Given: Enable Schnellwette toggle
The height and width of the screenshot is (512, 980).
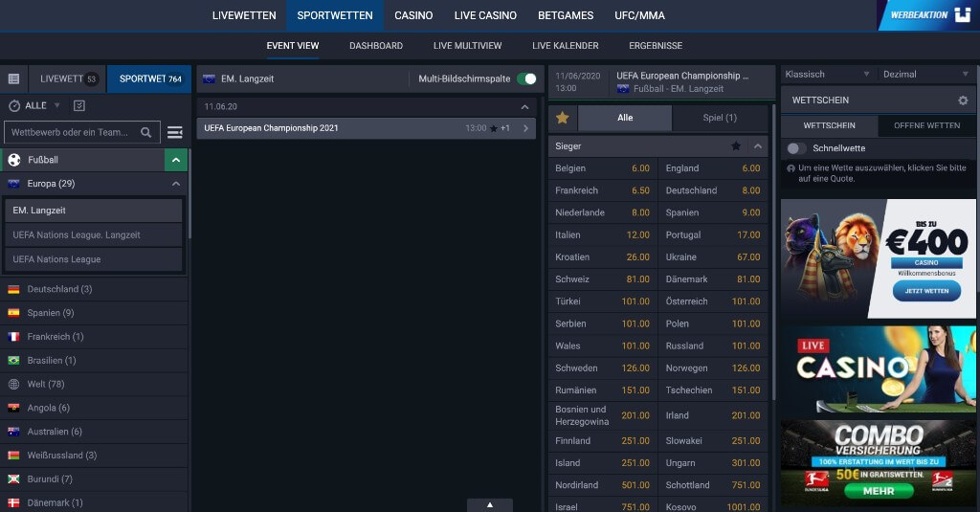Looking at the screenshot, I should (x=796, y=148).
